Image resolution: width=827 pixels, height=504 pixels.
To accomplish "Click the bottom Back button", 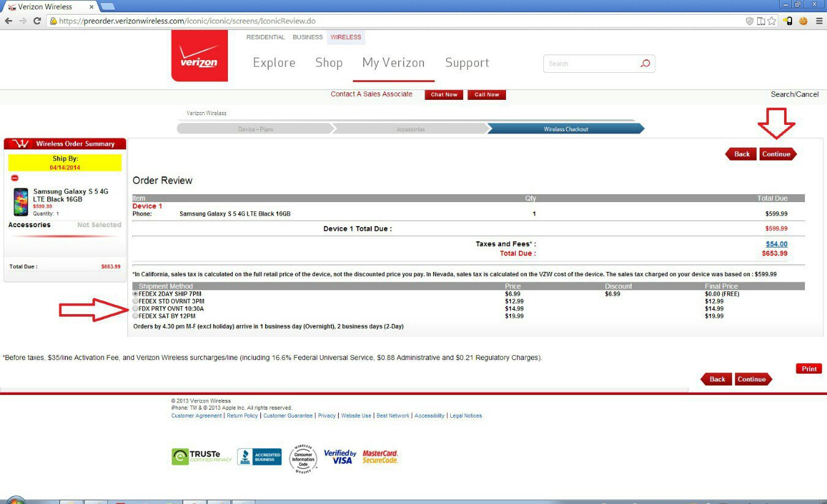I will [717, 379].
